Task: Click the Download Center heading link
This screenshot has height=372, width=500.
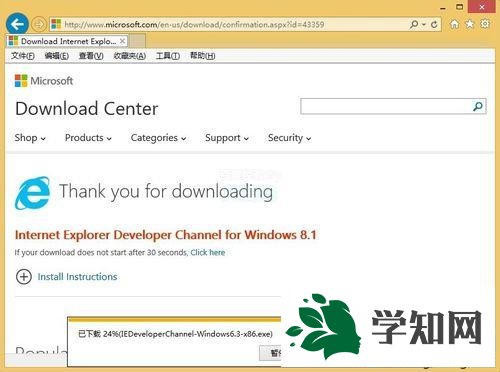Action: (87, 109)
